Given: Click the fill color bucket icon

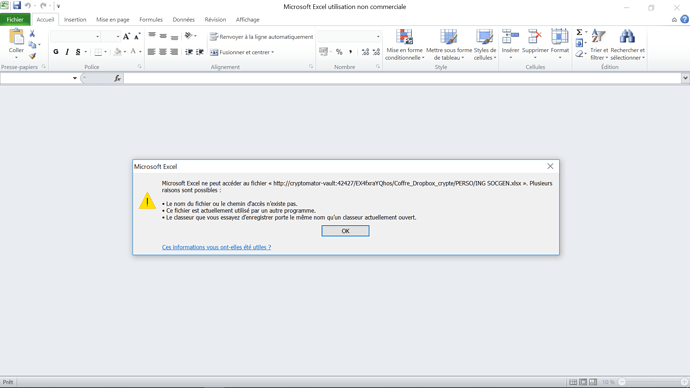Looking at the screenshot, I should [117, 52].
